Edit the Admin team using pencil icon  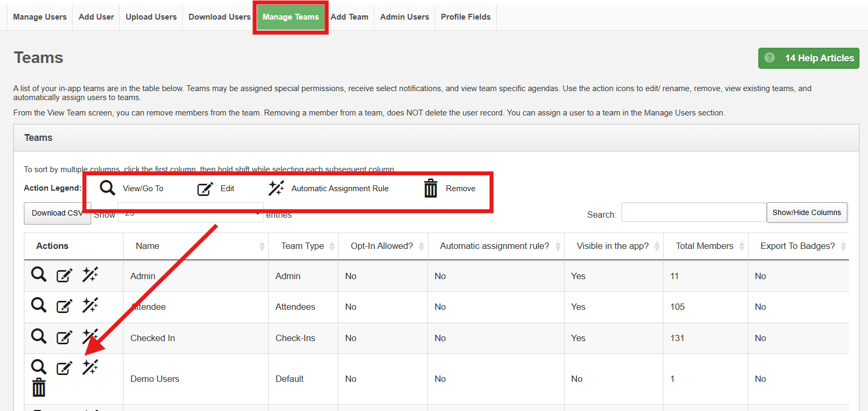coord(64,275)
